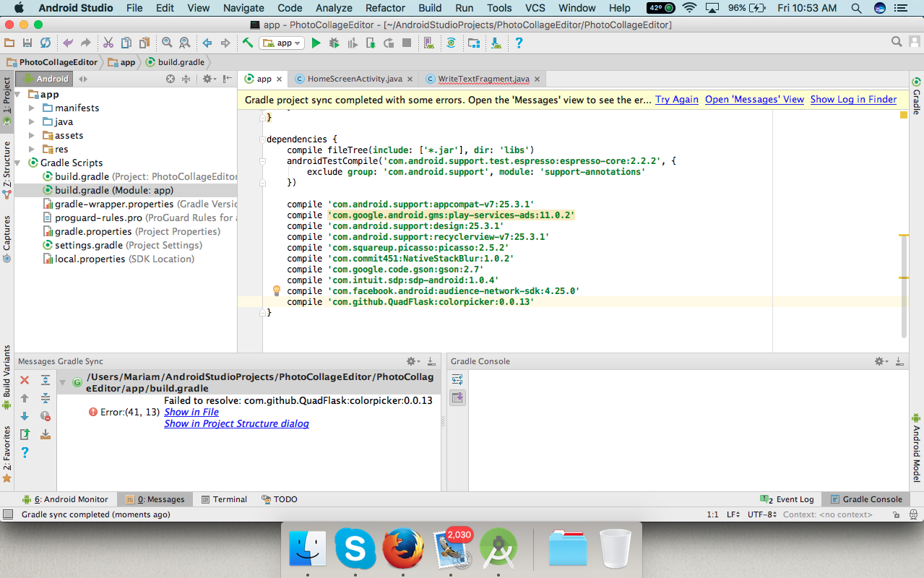Screen dimensions: 924x578
Task: Click the Sync Project with Gradle icon
Action: 451,43
